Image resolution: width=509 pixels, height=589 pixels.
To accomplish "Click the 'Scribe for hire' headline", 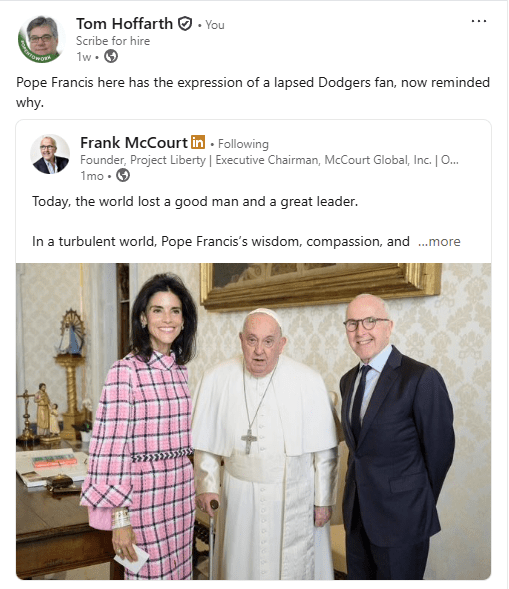I will [x=113, y=41].
